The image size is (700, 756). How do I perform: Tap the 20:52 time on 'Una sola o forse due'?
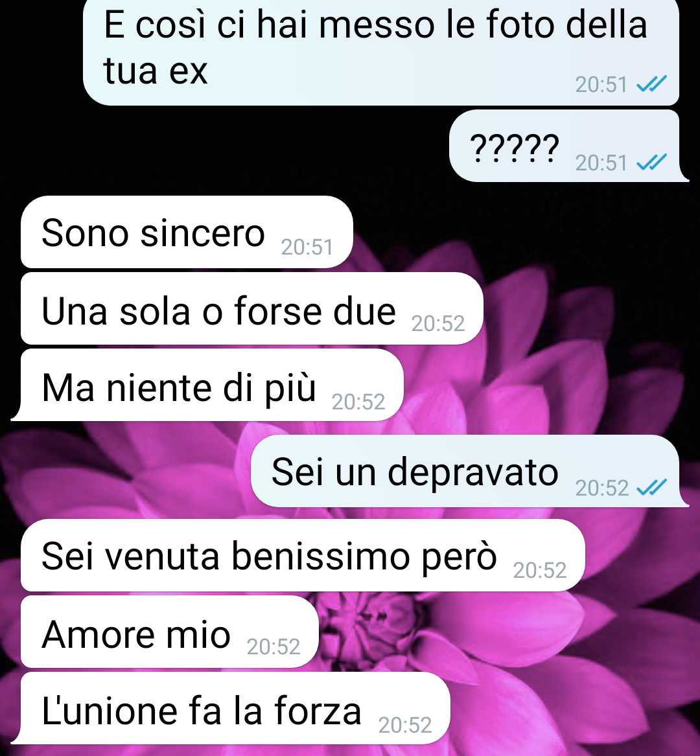[438, 323]
